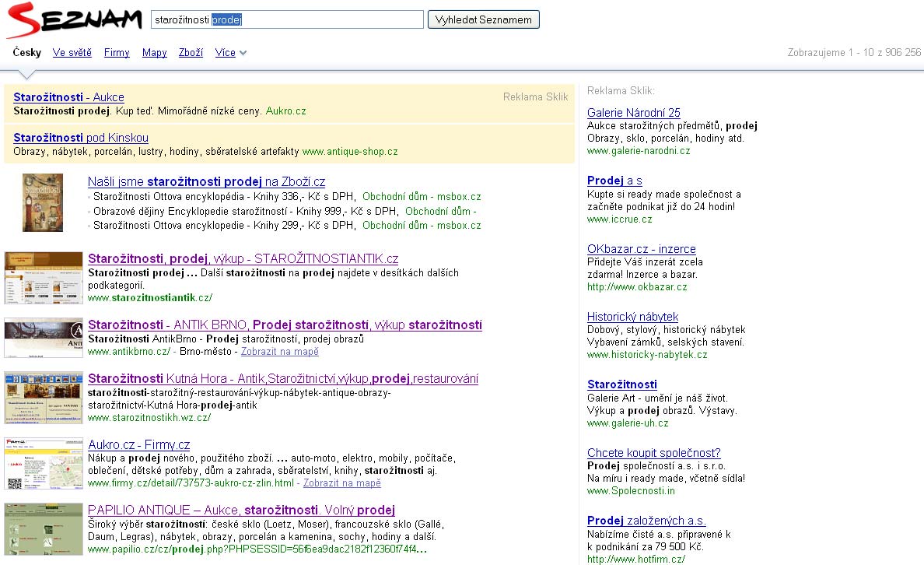Click the Zobrazujeme 1 - 10 z 906 256 text
924x565 pixels.
click(854, 52)
